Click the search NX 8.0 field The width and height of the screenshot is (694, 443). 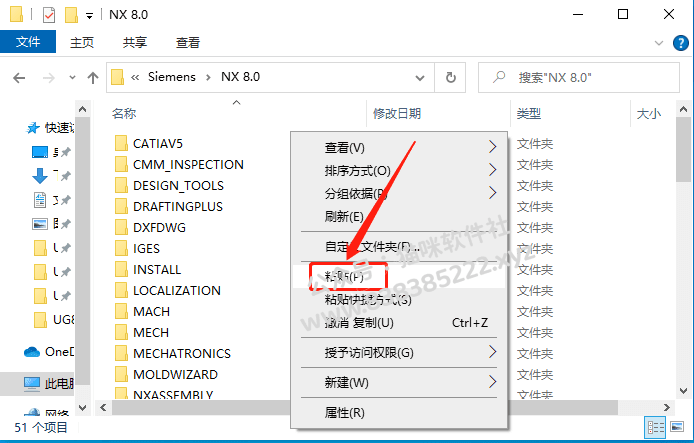click(579, 77)
